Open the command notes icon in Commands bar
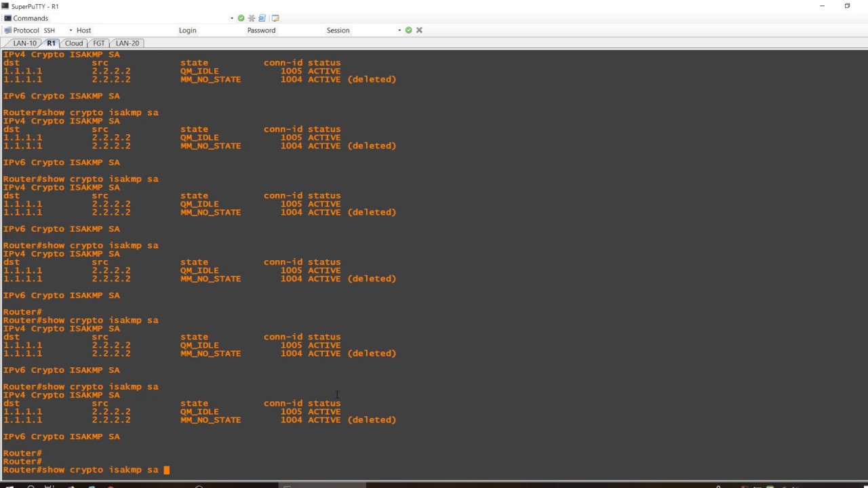Screen dimensions: 868x488 pyautogui.click(x=275, y=18)
